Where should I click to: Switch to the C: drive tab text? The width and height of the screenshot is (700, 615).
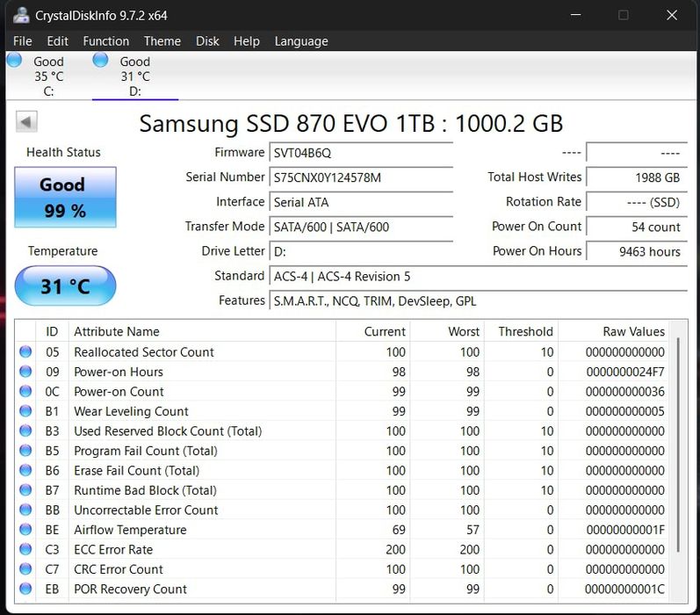pos(48,76)
